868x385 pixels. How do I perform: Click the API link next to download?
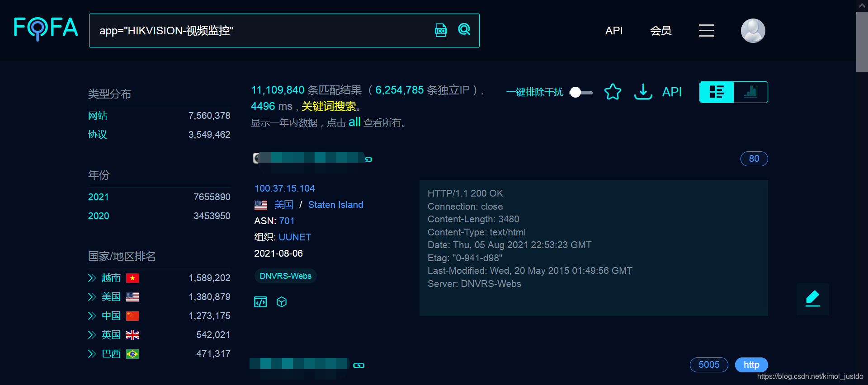672,92
